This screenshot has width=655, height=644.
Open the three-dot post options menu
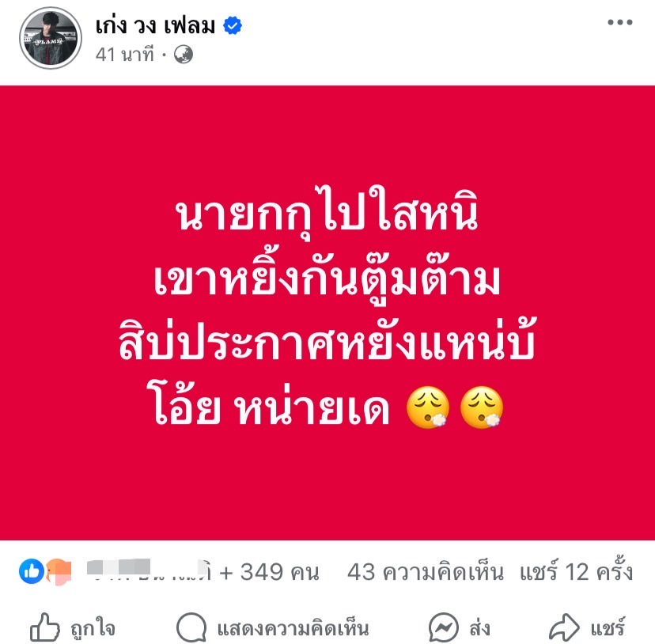point(620,23)
